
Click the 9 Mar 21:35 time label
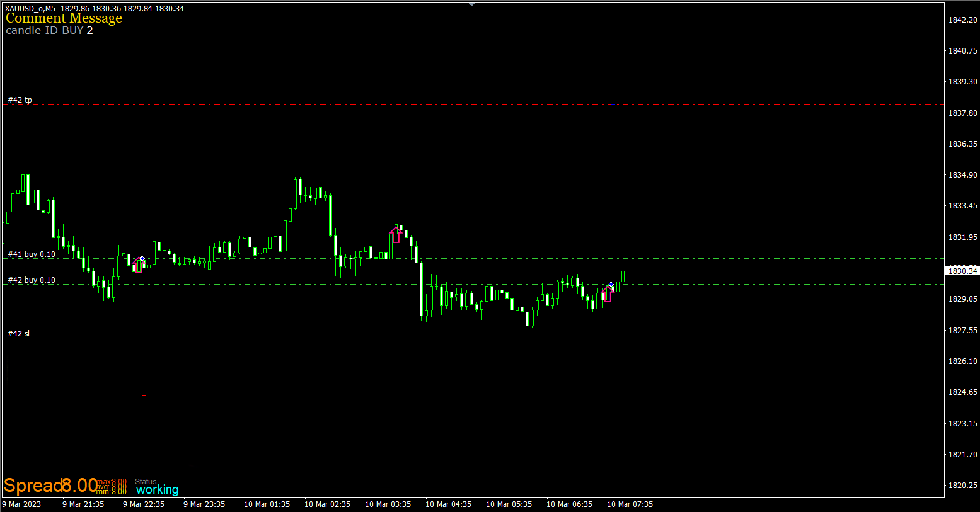(83, 504)
